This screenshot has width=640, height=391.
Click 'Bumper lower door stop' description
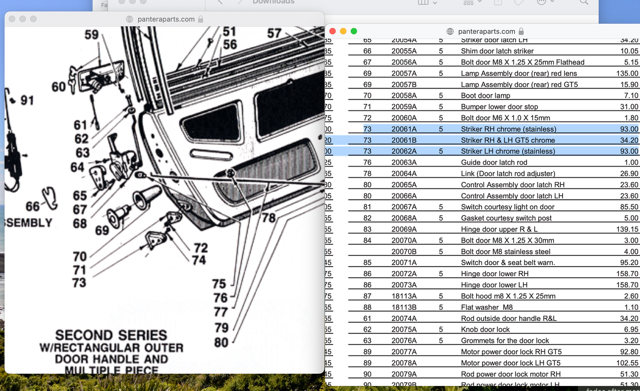tap(499, 107)
